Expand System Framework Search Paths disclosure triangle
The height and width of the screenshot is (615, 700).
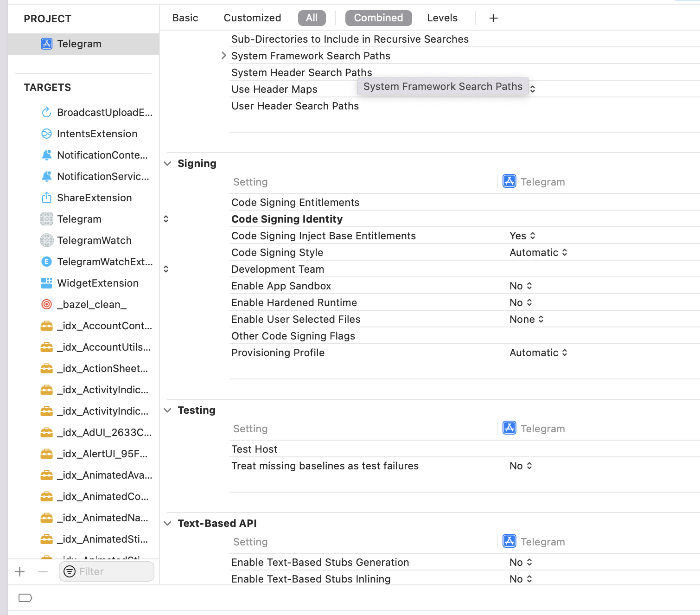tap(224, 55)
